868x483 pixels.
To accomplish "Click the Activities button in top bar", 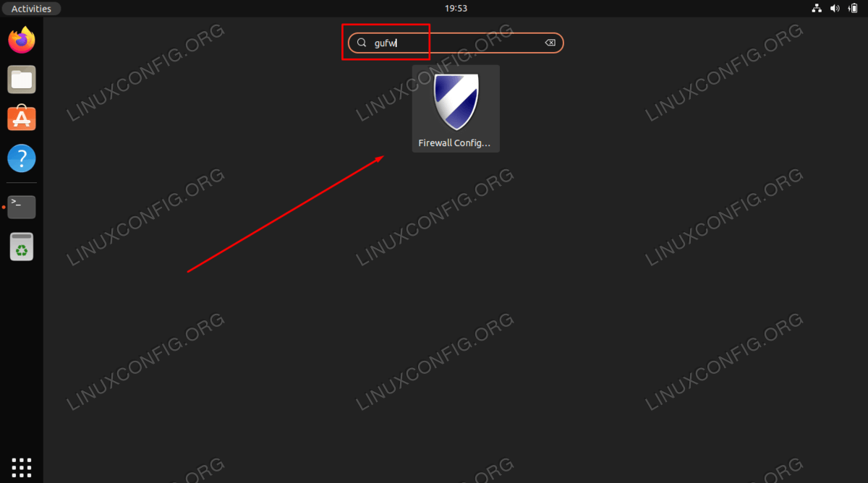I will coord(31,9).
